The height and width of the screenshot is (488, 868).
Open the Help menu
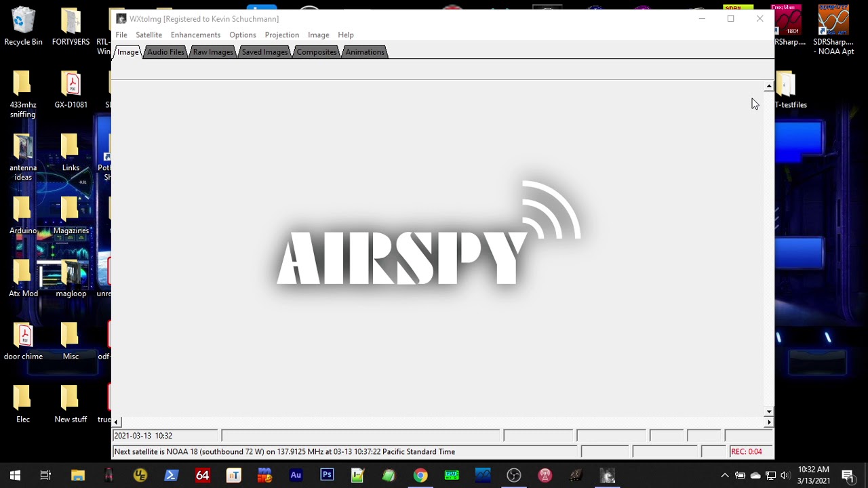coord(346,35)
